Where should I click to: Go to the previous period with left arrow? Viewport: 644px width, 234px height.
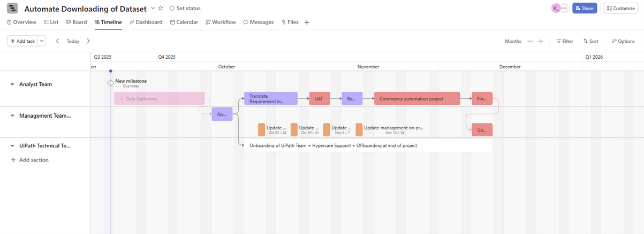[58, 41]
